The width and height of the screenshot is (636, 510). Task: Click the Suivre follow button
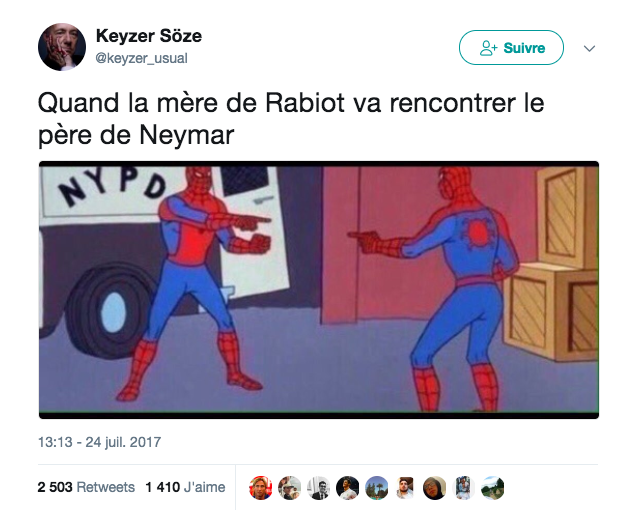click(511, 47)
